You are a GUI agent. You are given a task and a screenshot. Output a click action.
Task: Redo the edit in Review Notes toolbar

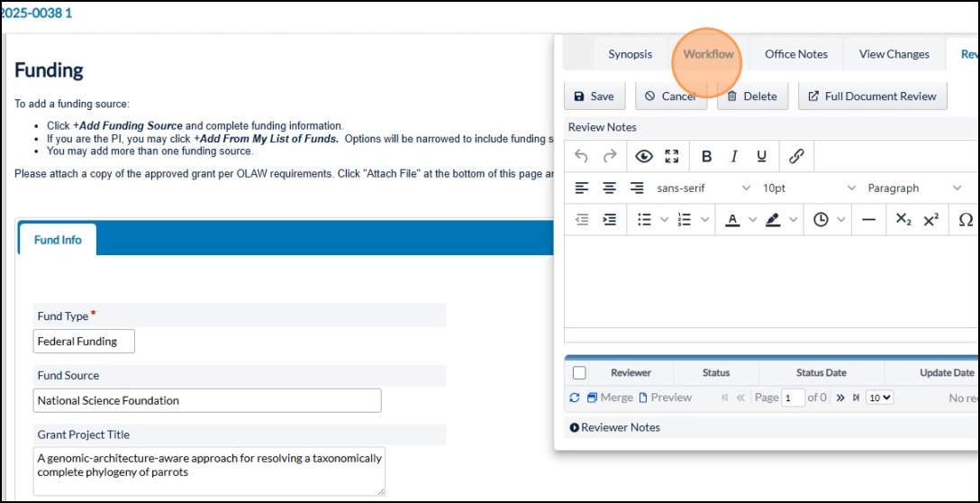610,156
